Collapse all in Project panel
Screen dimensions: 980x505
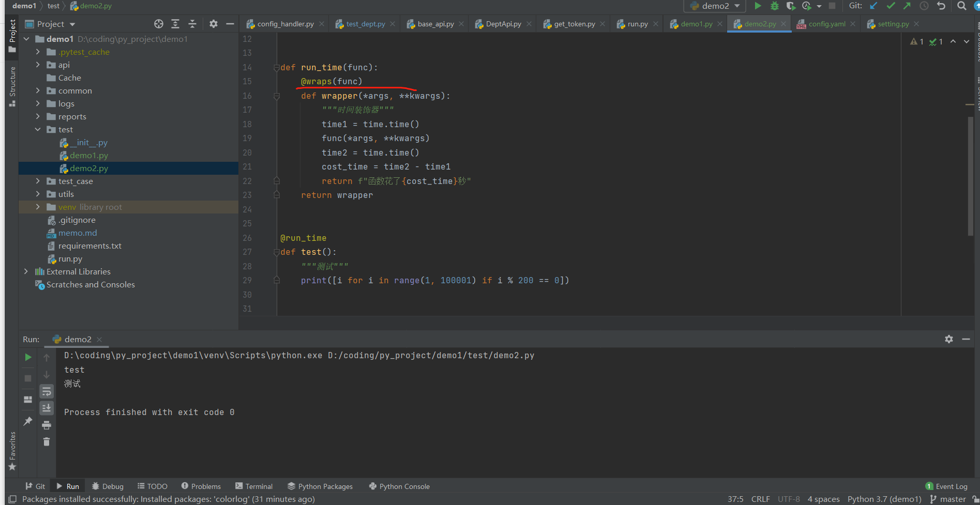(x=192, y=24)
